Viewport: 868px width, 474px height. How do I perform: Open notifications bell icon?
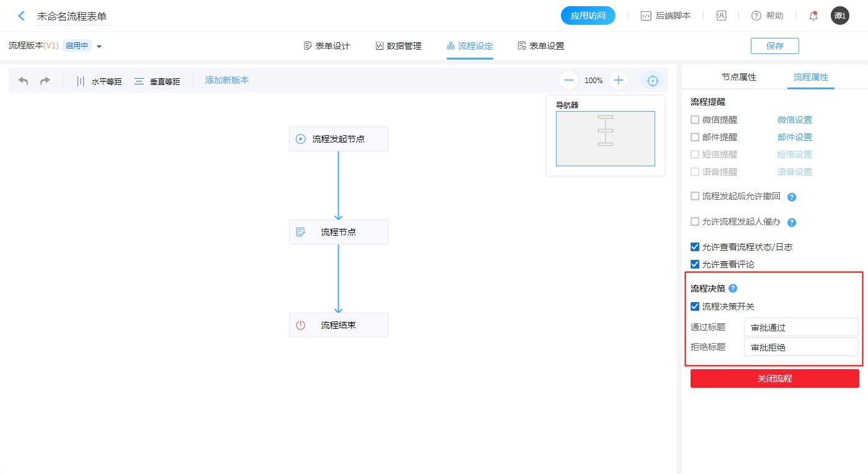[x=813, y=16]
